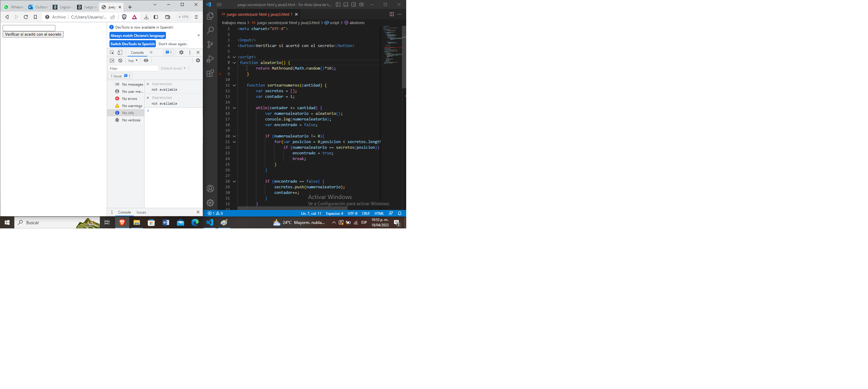The height and width of the screenshot is (389, 868).
Task: Click 'Always match Chrome's language' button
Action: (137, 35)
